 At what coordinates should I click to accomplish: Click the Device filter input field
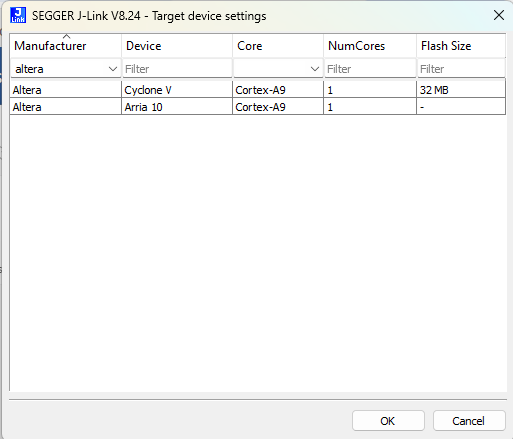tap(177, 69)
